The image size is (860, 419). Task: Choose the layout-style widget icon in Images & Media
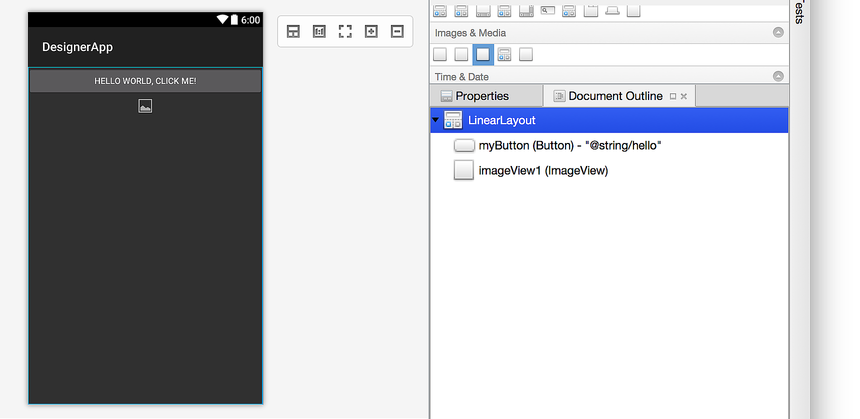pyautogui.click(x=504, y=54)
